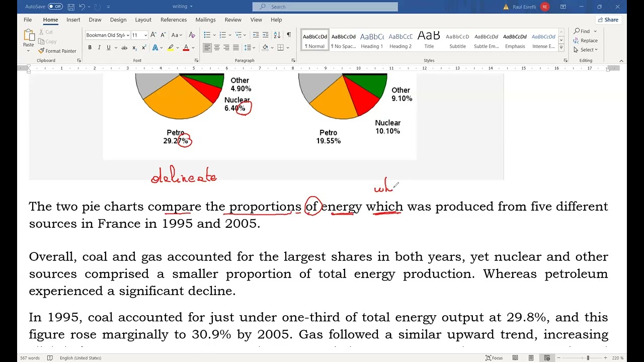Click the Raul Esrefli account name

click(525, 7)
